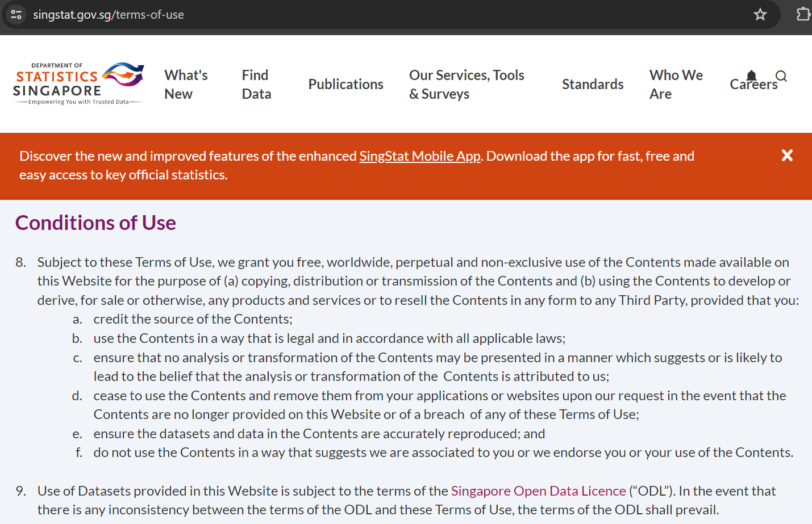Open the browser extensions puzzle icon
812x524 pixels.
(x=803, y=14)
